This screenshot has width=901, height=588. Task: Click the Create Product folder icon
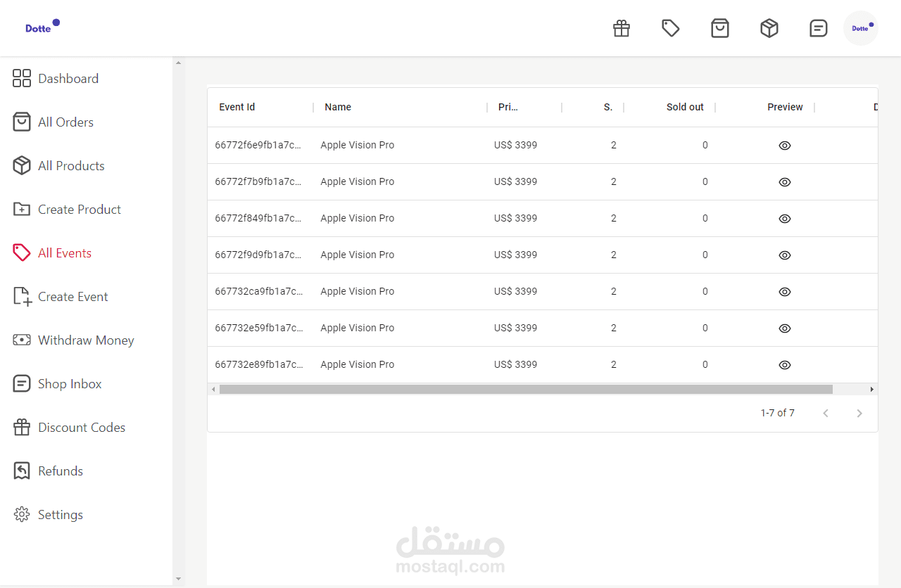22,209
